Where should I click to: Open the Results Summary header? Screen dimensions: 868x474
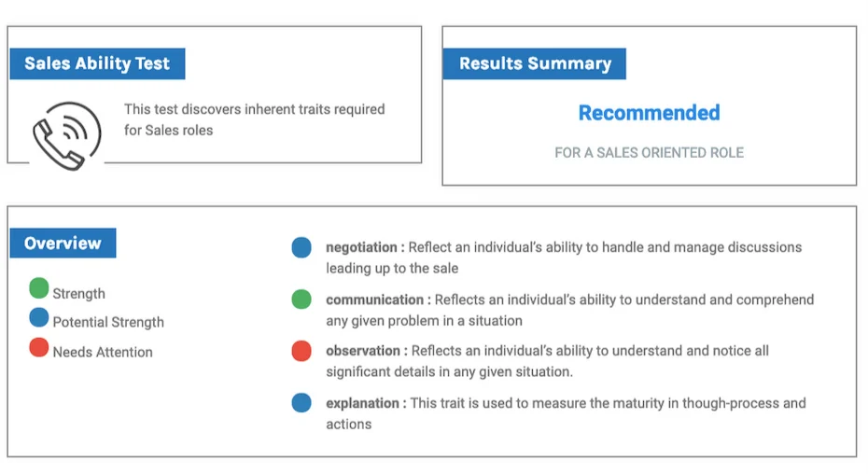point(534,63)
